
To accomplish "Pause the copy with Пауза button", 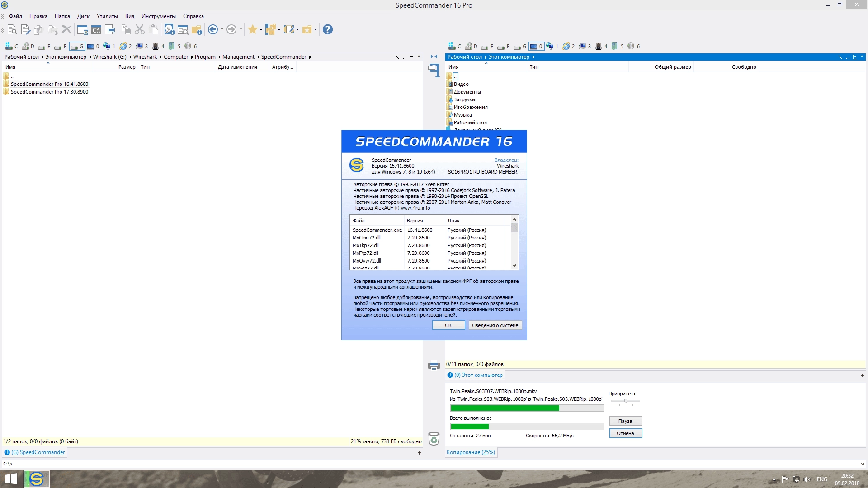I will click(625, 421).
